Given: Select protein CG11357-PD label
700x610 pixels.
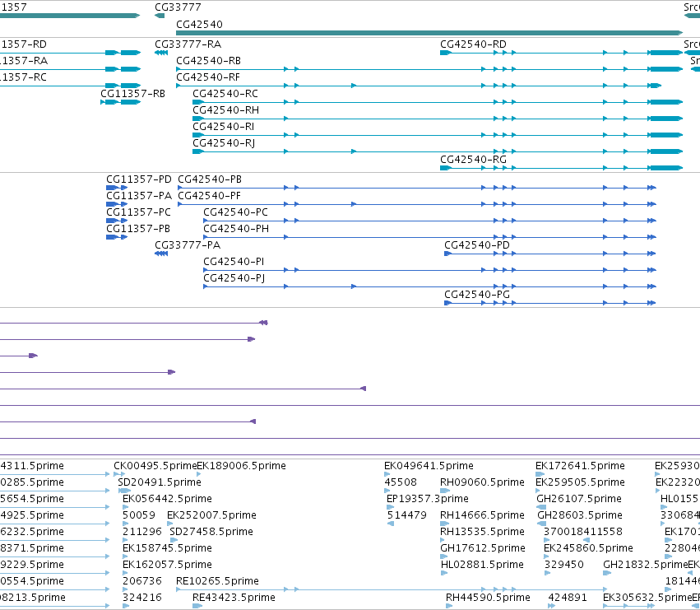Looking at the screenshot, I should [x=139, y=179].
